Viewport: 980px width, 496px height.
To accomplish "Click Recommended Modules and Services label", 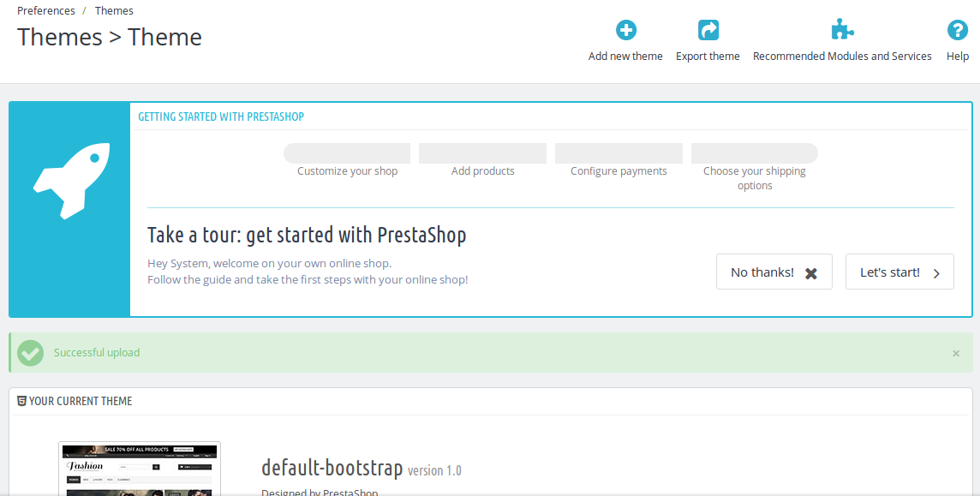I will [x=842, y=57].
